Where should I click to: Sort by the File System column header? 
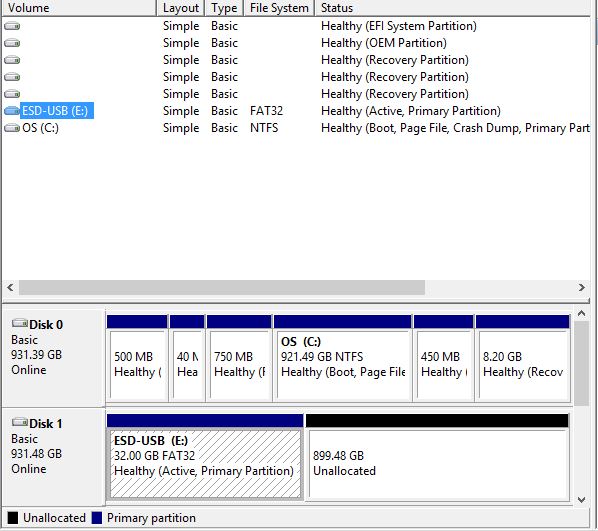(279, 8)
